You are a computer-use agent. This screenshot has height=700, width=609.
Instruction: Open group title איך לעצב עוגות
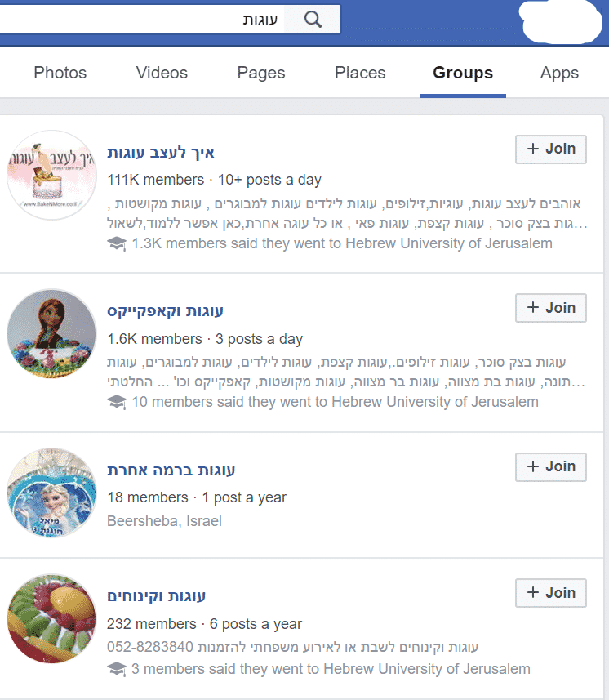pyautogui.click(x=161, y=153)
